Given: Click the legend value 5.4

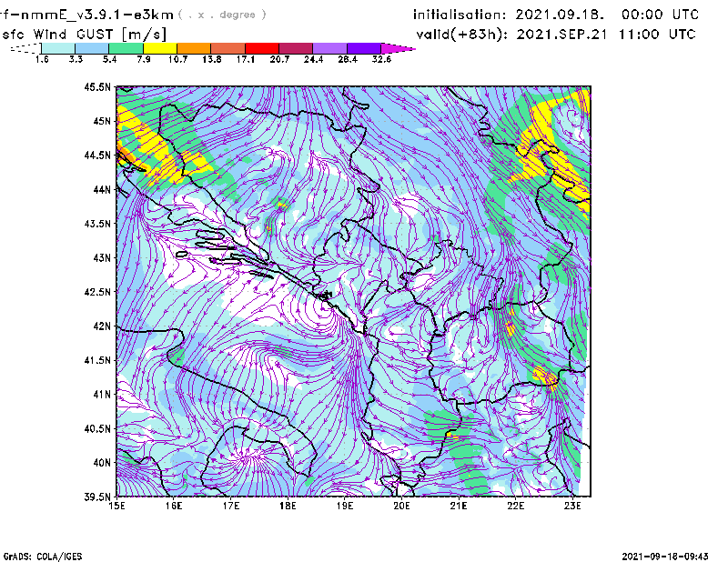Looking at the screenshot, I should coord(109,59).
